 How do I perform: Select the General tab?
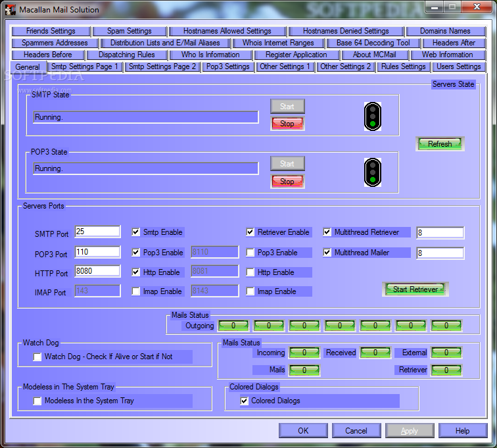pos(28,67)
